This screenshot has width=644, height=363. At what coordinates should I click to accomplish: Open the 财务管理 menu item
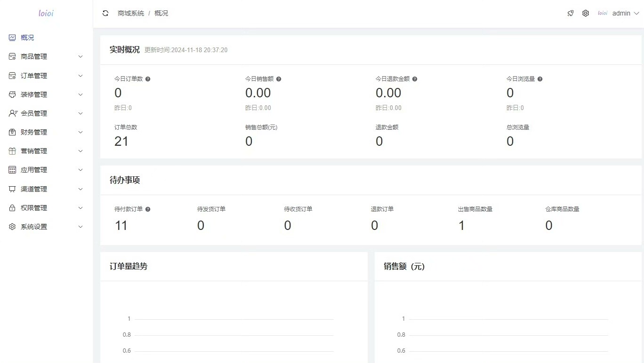34,132
